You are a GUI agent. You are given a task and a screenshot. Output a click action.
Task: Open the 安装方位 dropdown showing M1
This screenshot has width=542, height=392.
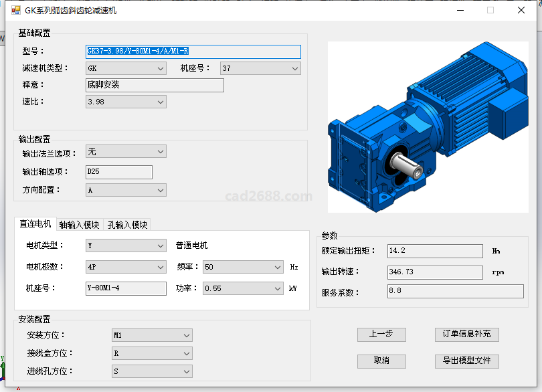152,334
